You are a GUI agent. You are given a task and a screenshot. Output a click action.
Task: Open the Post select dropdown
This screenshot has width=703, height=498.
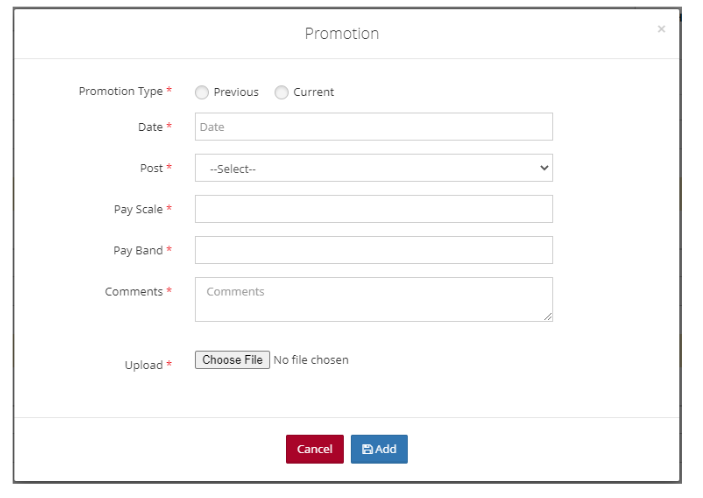[373, 169]
